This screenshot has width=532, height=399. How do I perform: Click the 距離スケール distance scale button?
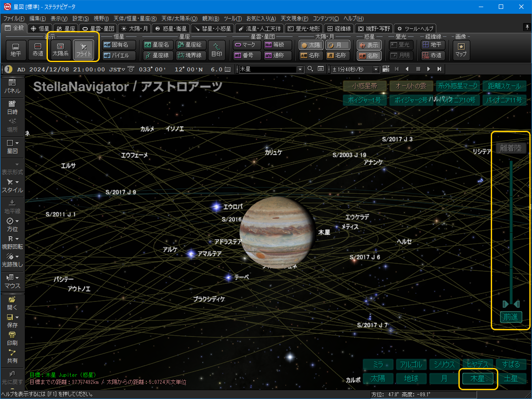pyautogui.click(x=504, y=86)
